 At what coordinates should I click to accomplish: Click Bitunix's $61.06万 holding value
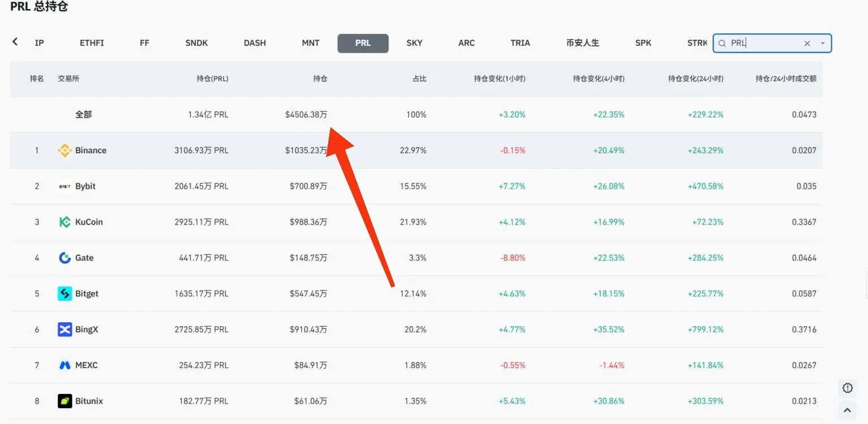click(311, 401)
